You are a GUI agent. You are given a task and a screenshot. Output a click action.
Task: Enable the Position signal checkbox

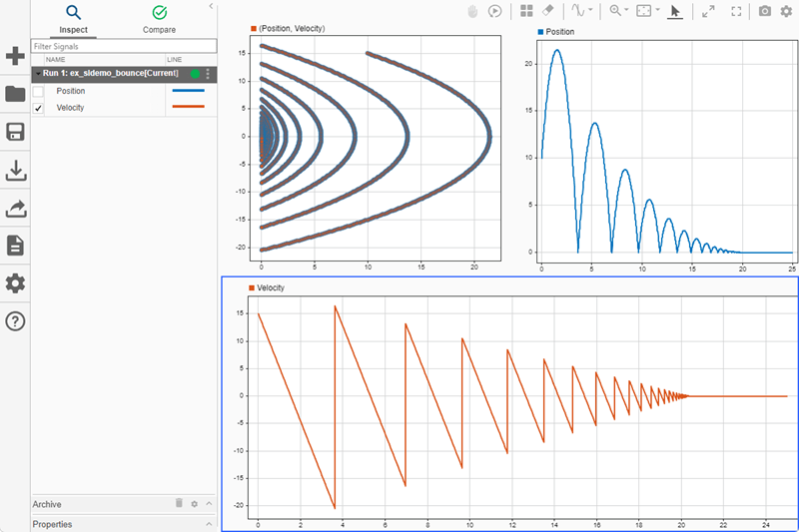(x=39, y=91)
